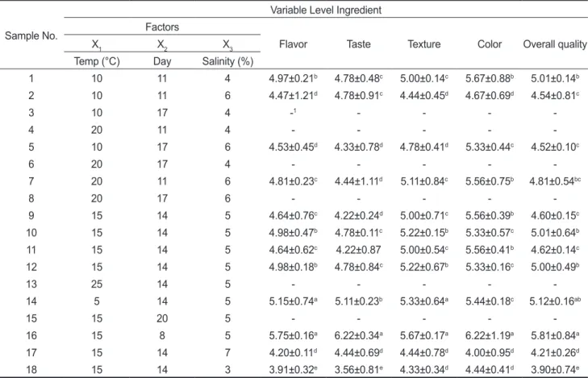Select color value 5.33±0.57
The height and width of the screenshot is (378, 588).
[x=490, y=233]
